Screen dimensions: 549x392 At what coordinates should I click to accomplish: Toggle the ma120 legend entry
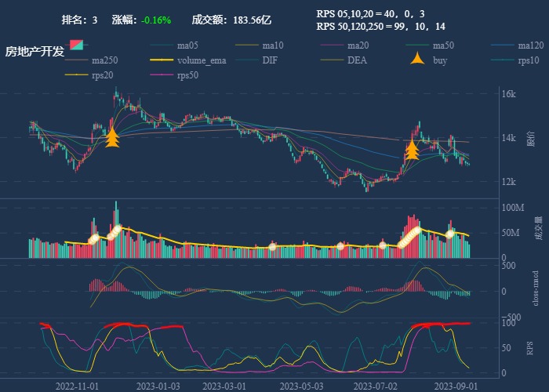coord(530,45)
